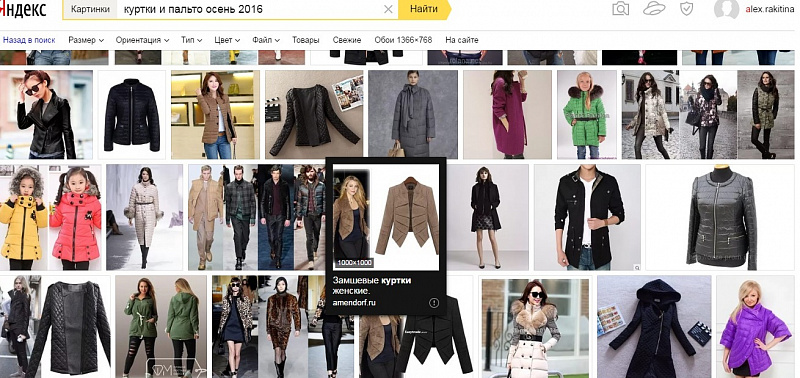Open the Замшевые куртки женские title
Image resolution: width=800 pixels, height=378 pixels.
point(371,286)
